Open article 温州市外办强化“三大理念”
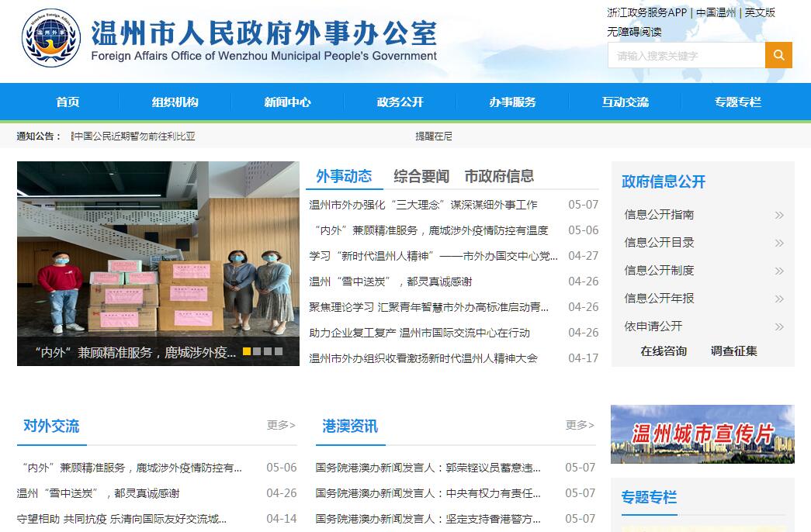 pyautogui.click(x=423, y=205)
